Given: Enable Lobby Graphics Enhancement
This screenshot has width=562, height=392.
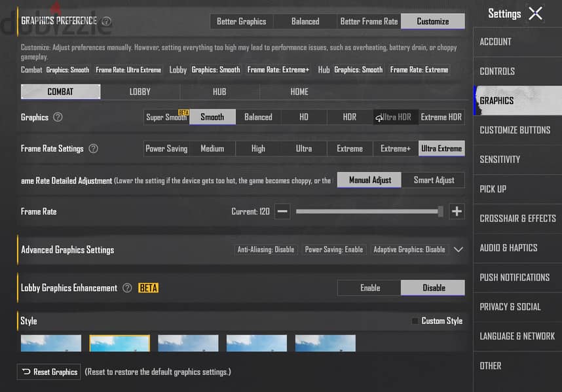Looking at the screenshot, I should click(x=369, y=288).
